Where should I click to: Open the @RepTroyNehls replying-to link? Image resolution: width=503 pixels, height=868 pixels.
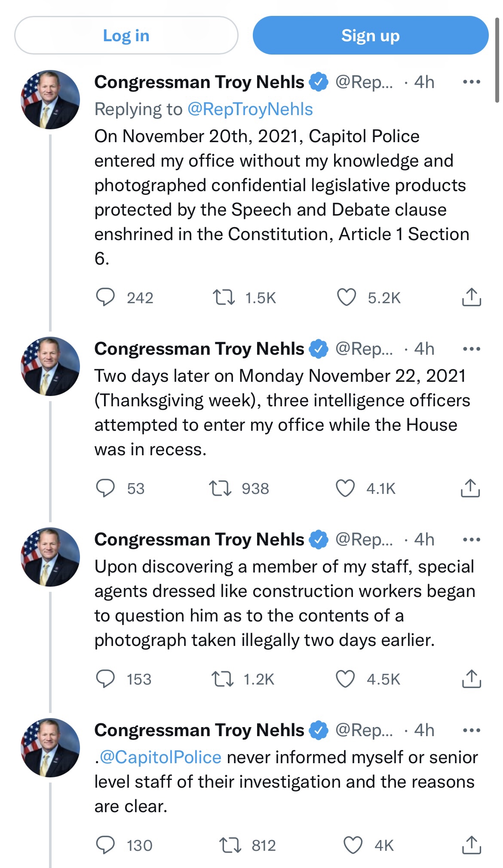250,109
